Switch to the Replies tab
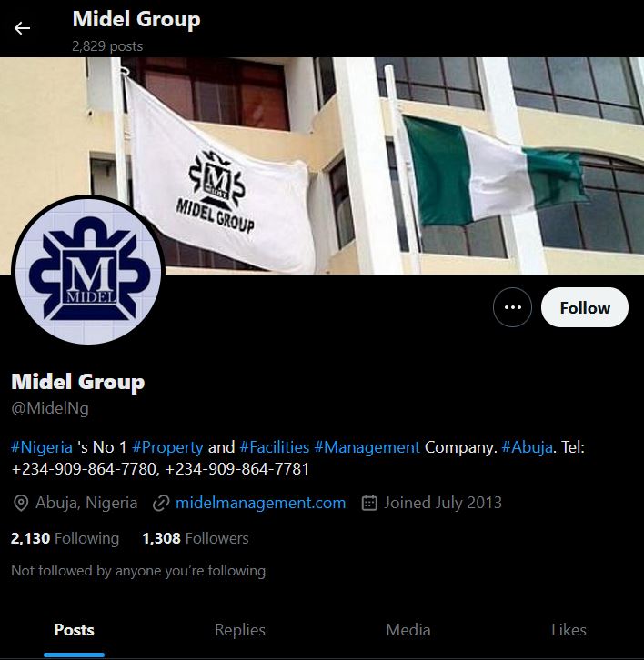The width and height of the screenshot is (644, 660). [x=240, y=630]
